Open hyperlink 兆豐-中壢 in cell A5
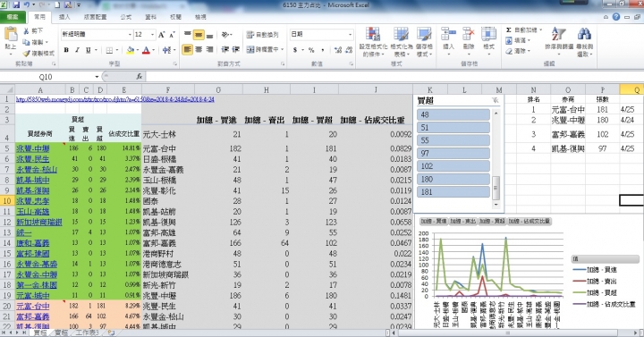 point(33,148)
